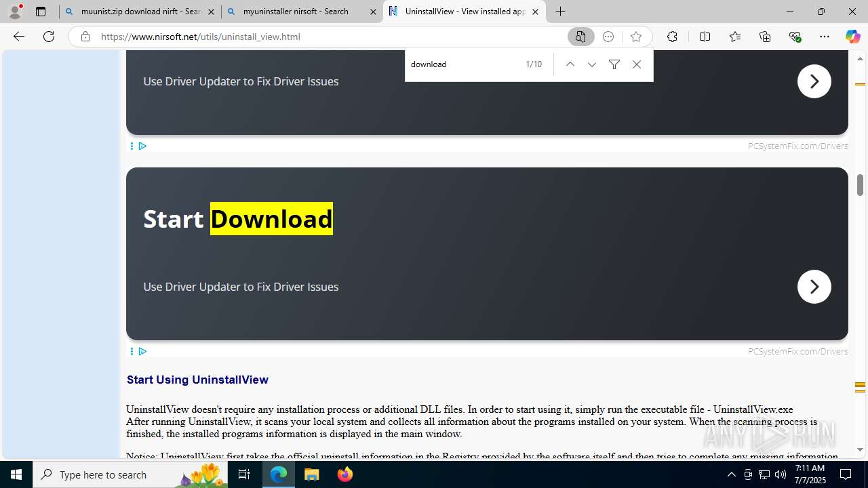The height and width of the screenshot is (488, 868).
Task: Click the find on page toolbar icon
Action: point(580,37)
